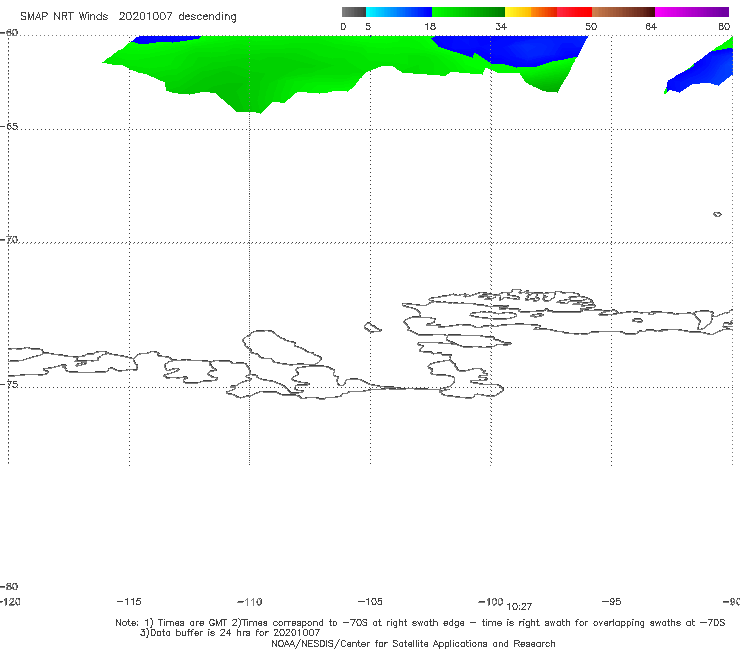Click the date '20201007' in the title
The width and height of the screenshot is (740, 650).
click(x=145, y=16)
